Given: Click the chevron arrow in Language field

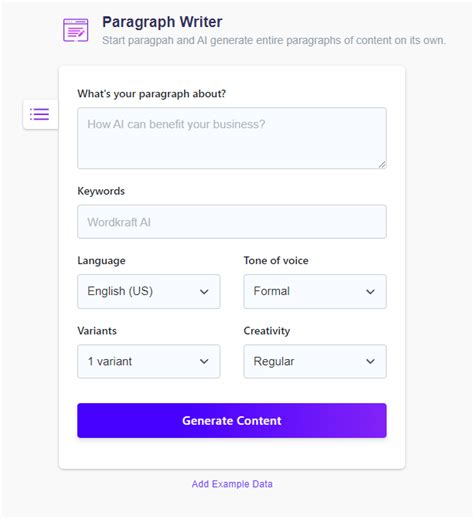Looking at the screenshot, I should 204,292.
